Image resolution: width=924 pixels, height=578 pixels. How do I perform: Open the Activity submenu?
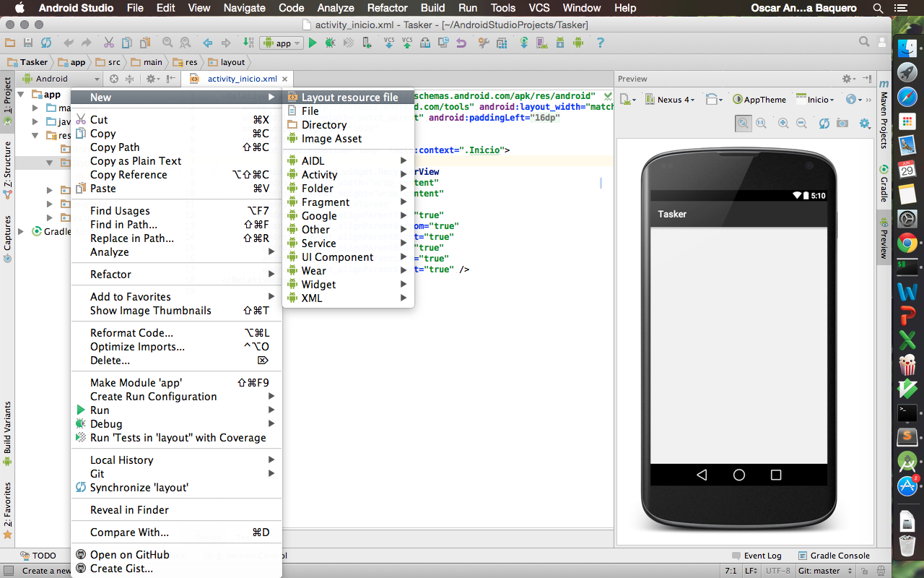349,174
